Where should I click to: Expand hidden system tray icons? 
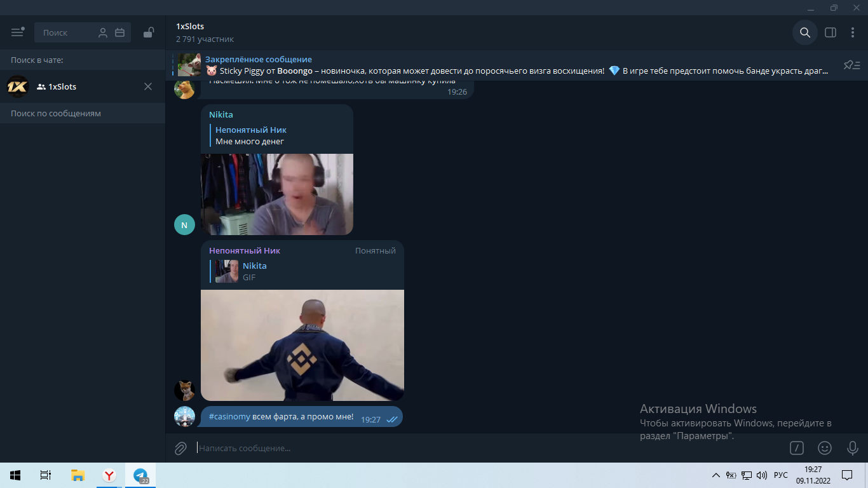tap(715, 475)
